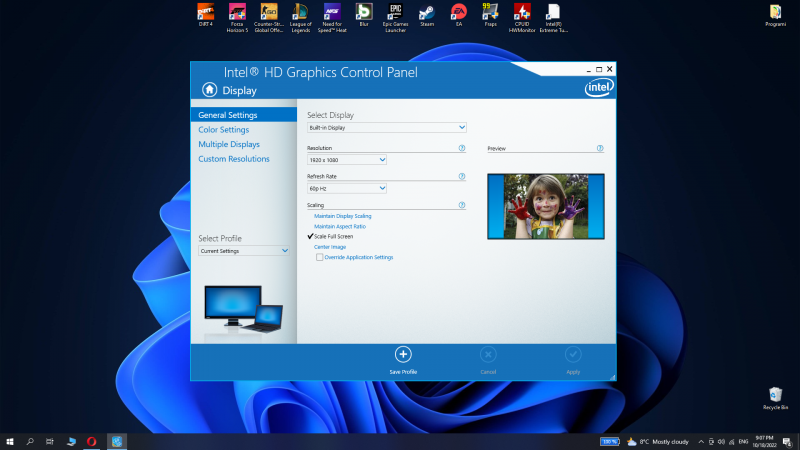Click the Intel logo in the header
This screenshot has height=450, width=800.
point(598,87)
